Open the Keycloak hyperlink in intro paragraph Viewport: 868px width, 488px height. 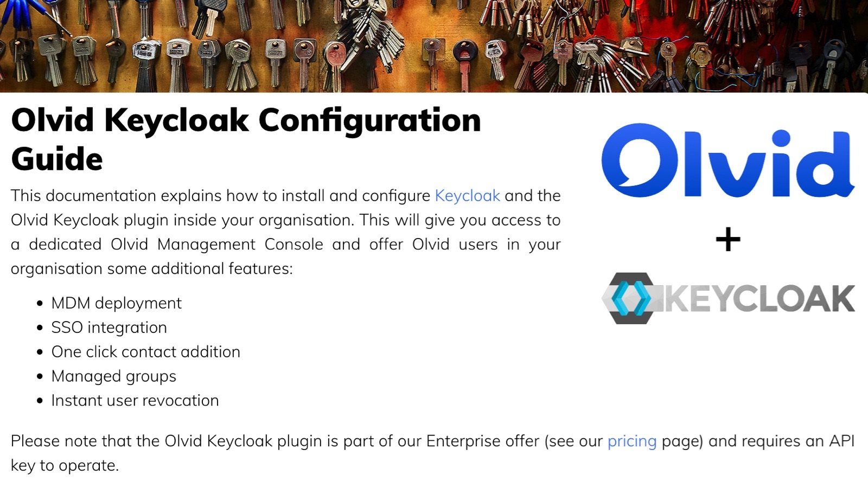467,196
